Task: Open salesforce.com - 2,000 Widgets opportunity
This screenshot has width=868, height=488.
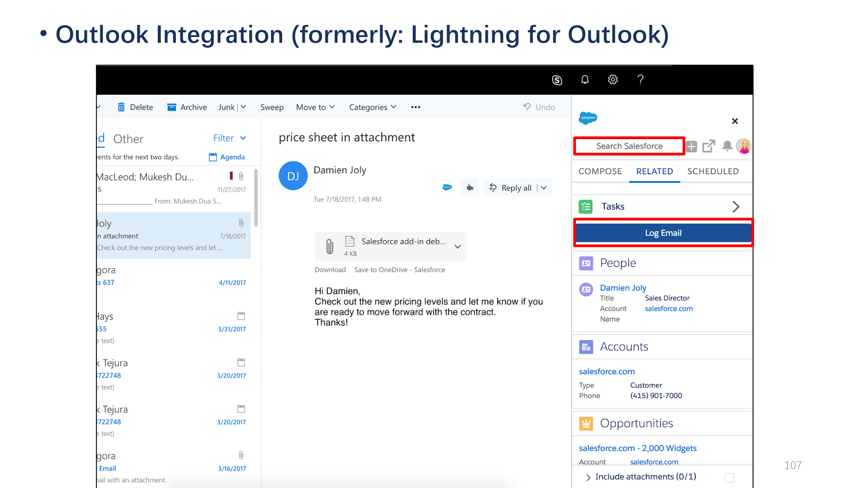Action: [x=637, y=448]
